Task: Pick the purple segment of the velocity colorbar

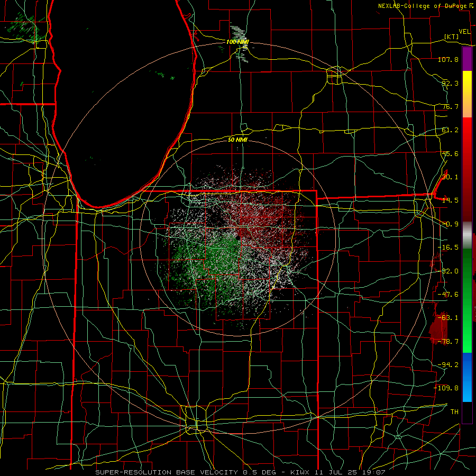Action: (x=467, y=59)
